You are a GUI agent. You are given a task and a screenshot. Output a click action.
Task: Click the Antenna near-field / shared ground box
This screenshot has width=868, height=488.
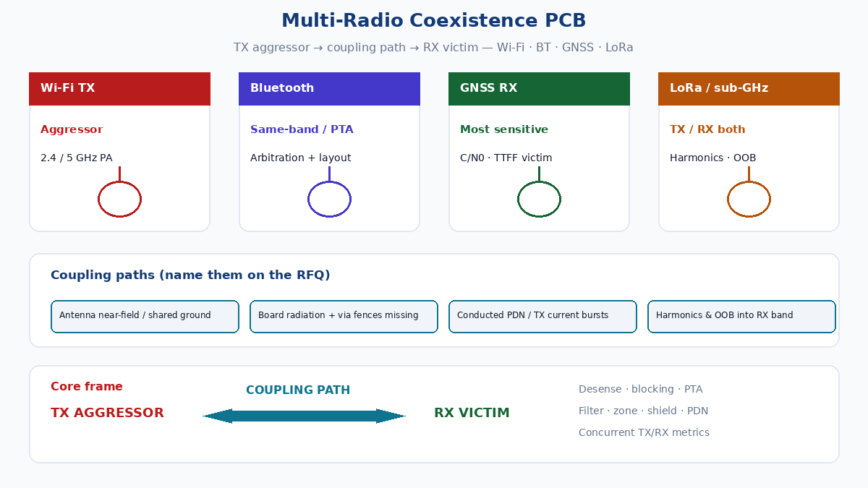point(145,317)
